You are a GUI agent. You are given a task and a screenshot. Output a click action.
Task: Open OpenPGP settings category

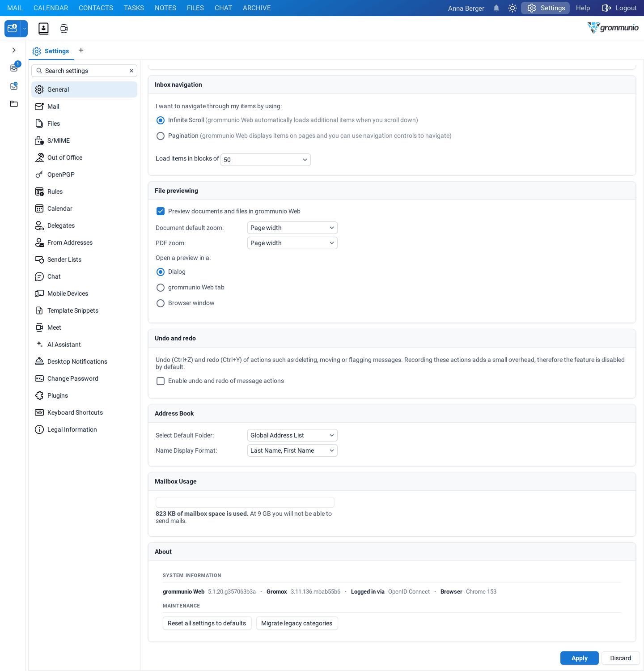coord(84,174)
